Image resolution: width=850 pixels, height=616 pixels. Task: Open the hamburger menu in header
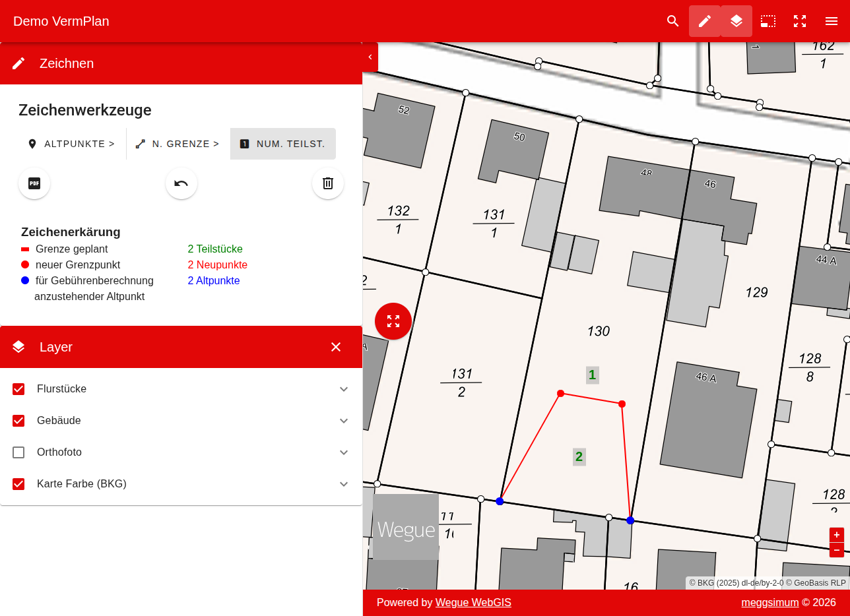832,21
